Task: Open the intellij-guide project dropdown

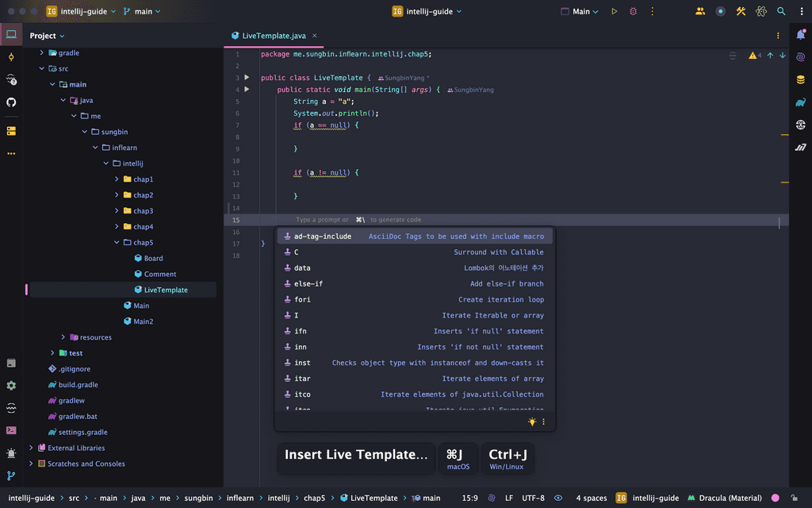Action: tap(81, 11)
